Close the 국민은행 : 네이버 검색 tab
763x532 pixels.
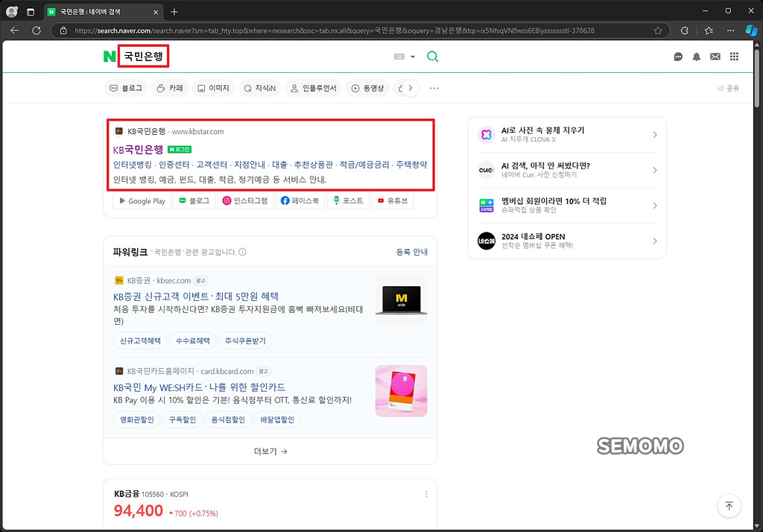(156, 12)
